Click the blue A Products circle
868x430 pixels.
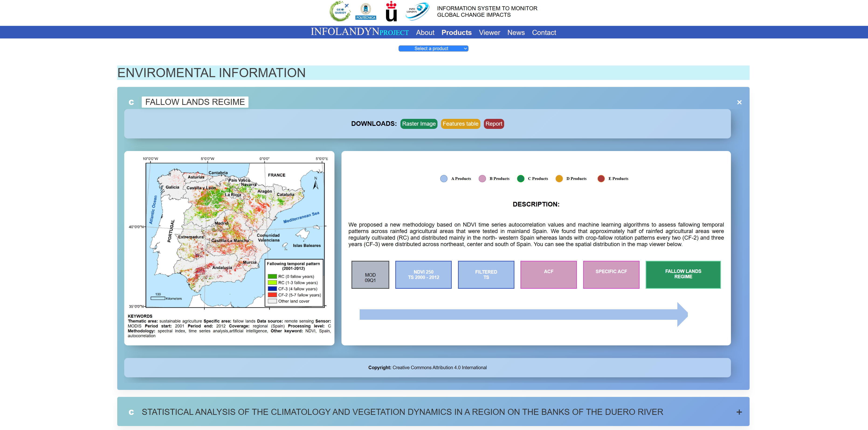tap(444, 179)
